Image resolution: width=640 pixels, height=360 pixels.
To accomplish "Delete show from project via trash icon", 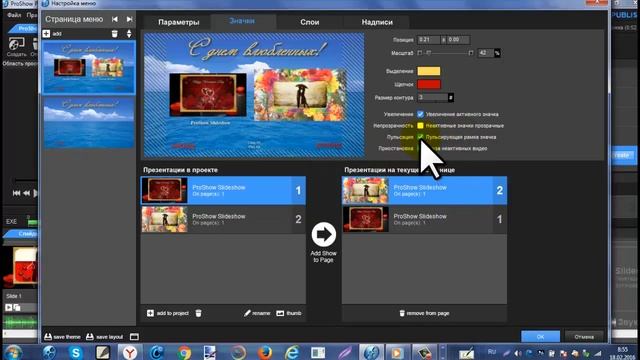I will coord(198,313).
